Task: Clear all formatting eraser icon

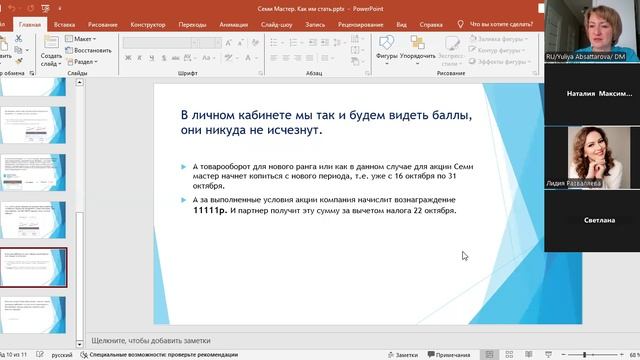Action: [256, 42]
